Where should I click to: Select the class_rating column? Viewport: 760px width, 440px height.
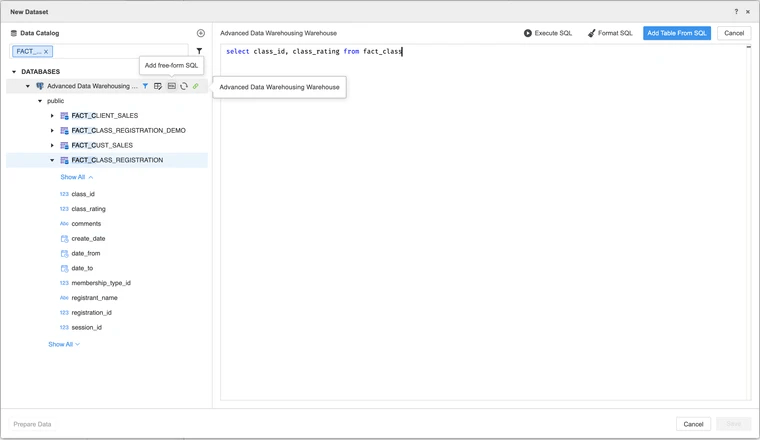click(x=88, y=209)
